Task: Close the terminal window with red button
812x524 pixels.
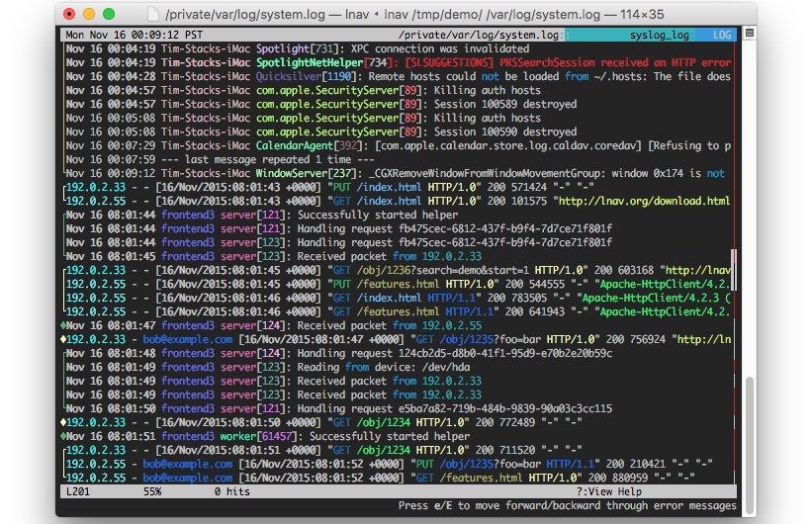Action: [x=68, y=15]
